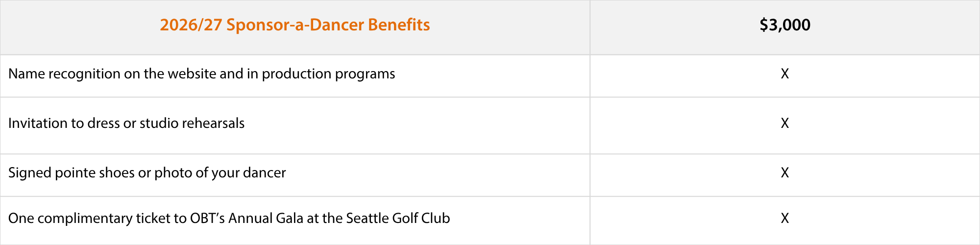This screenshot has width=980, height=245.
Task: Click the 2026/27 year in the heading
Action: [191, 25]
